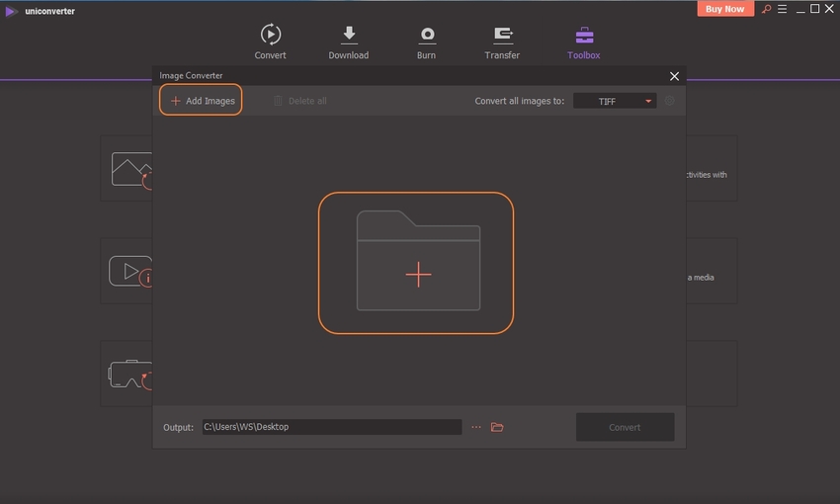Open the output folder icon

497,427
